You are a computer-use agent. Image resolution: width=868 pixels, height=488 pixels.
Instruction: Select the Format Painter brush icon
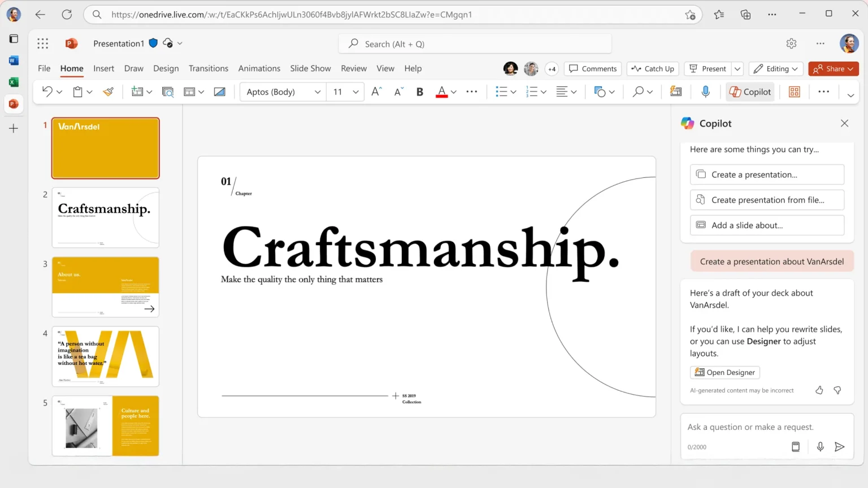pyautogui.click(x=108, y=91)
